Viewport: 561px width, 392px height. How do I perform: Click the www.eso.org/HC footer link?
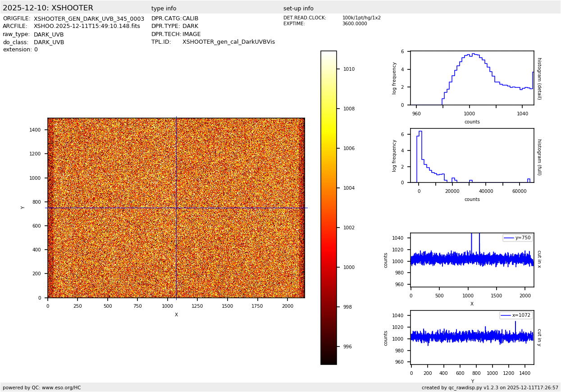61,387
